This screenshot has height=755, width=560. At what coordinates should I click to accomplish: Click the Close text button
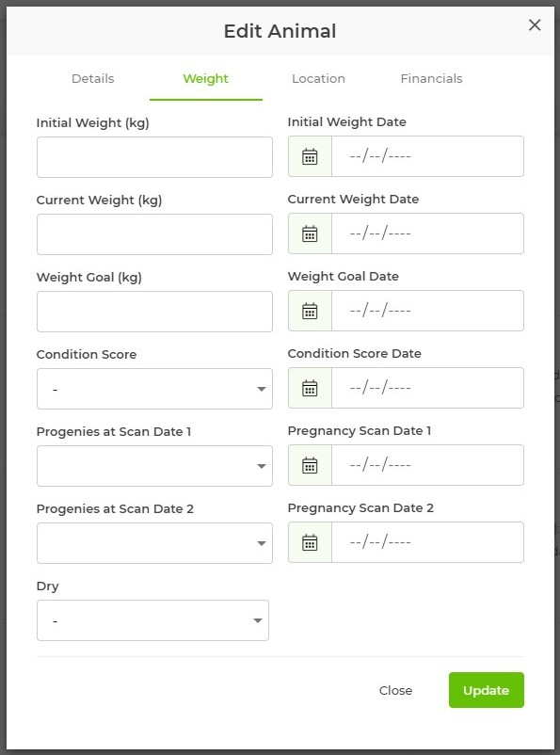pos(395,690)
